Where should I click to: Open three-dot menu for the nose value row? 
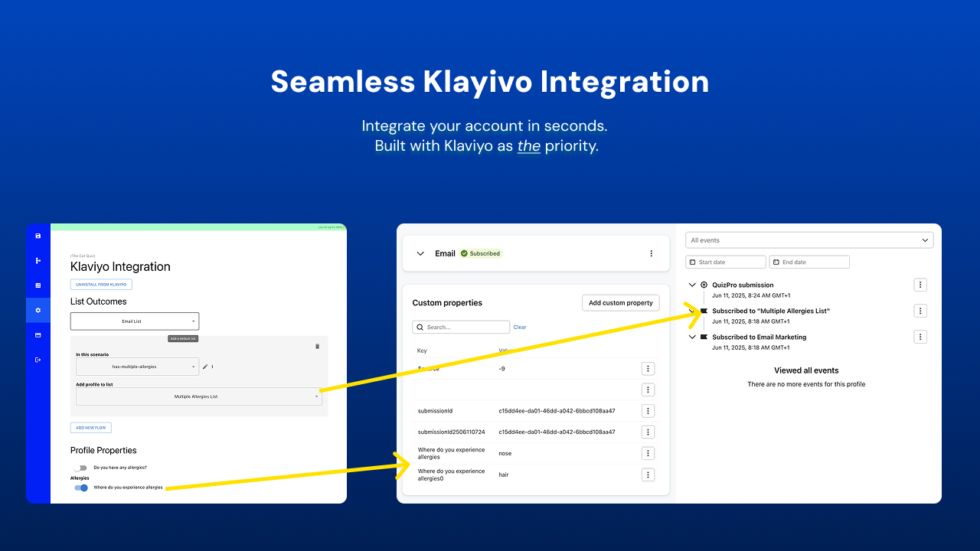point(648,453)
